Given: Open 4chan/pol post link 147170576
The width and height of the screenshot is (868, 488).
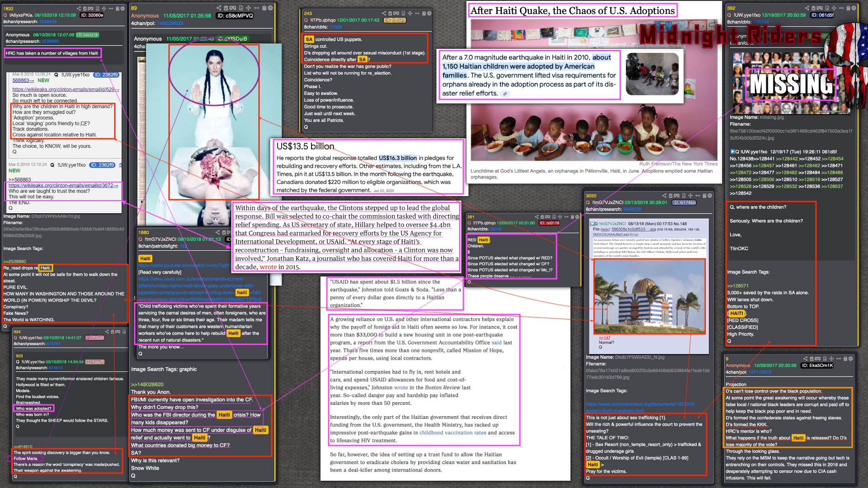Looking at the screenshot, I should click(x=760, y=372).
